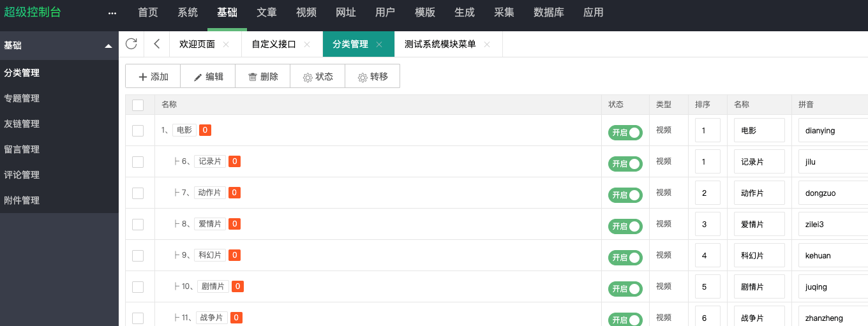
Task: Switch to the 测试系统模块菜单 tab
Action: pos(440,45)
